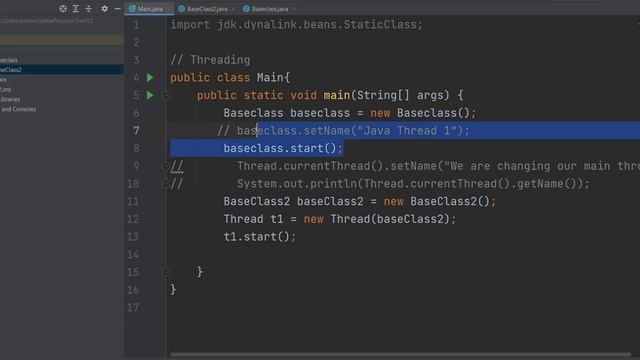
Task: Select Baseclass in the project tree
Action: point(9,60)
